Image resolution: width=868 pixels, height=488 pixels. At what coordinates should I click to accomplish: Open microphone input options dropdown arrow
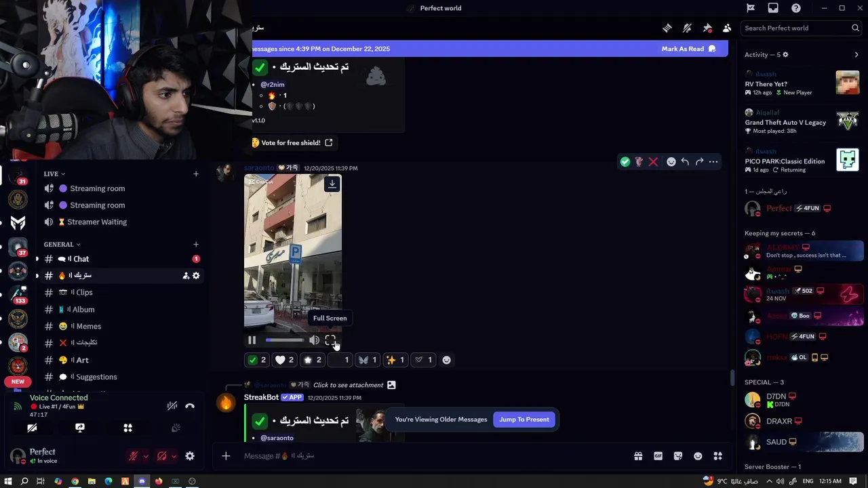(145, 456)
